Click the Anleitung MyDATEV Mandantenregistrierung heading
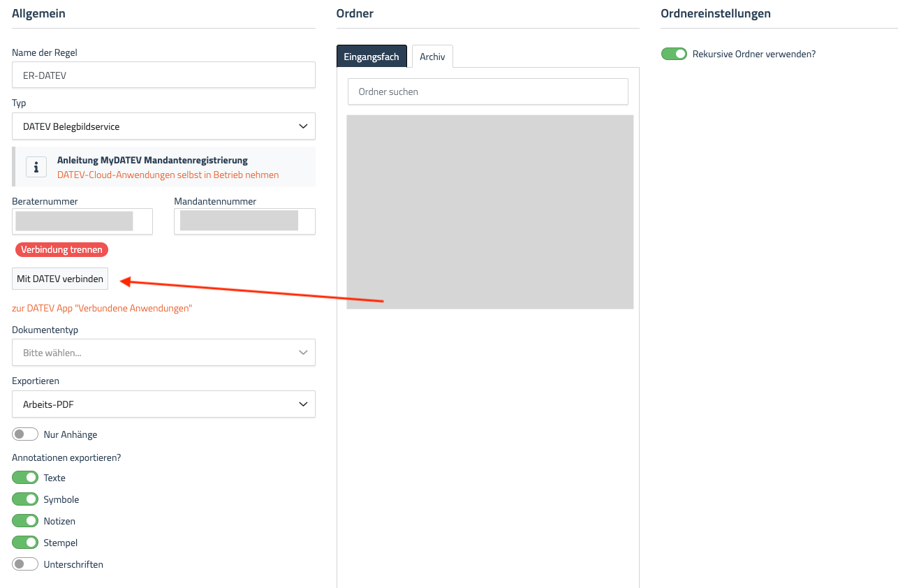The image size is (898, 588). [x=152, y=160]
